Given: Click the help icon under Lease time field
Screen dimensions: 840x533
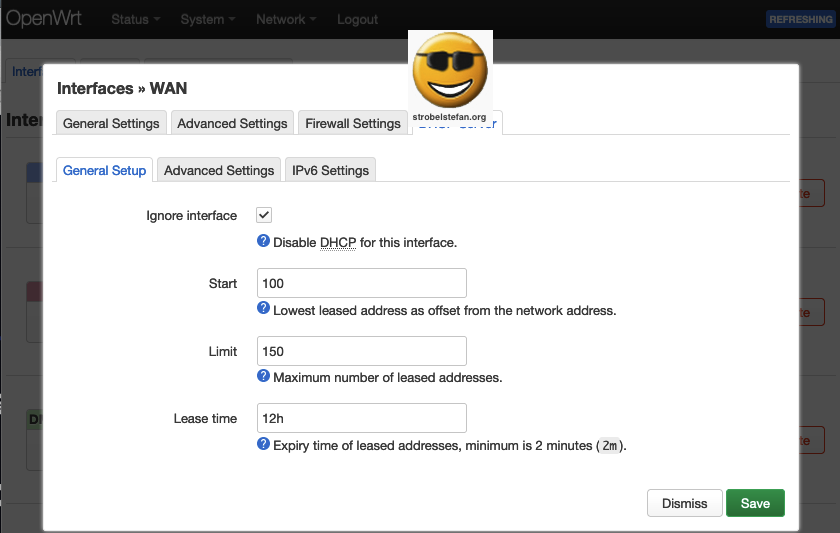Looking at the screenshot, I should click(x=264, y=444).
